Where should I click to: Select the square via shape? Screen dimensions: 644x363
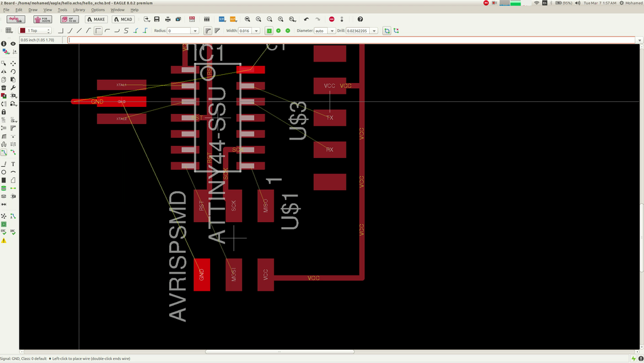click(x=269, y=31)
